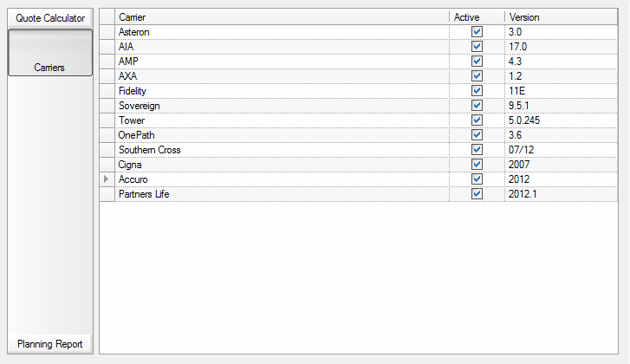The height and width of the screenshot is (364, 630).
Task: Edit the AMP version cell 4.3
Action: [x=561, y=61]
